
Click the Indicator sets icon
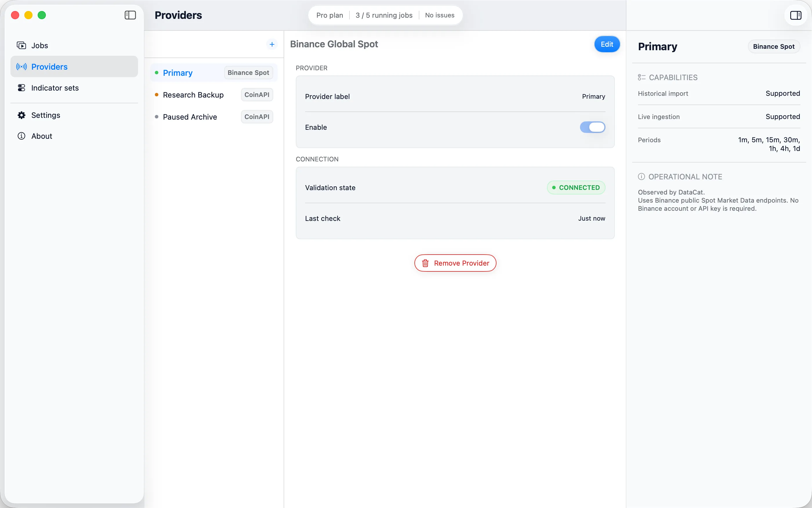click(x=21, y=88)
